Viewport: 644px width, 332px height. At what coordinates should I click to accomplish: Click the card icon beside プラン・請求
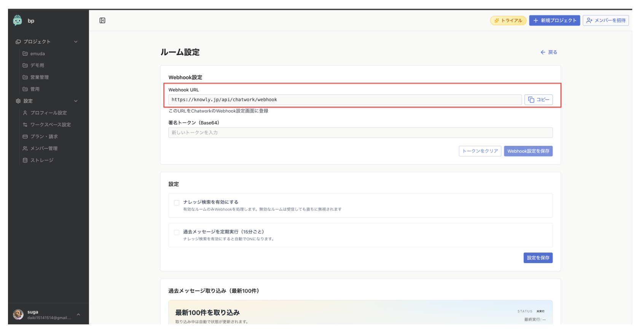(25, 136)
